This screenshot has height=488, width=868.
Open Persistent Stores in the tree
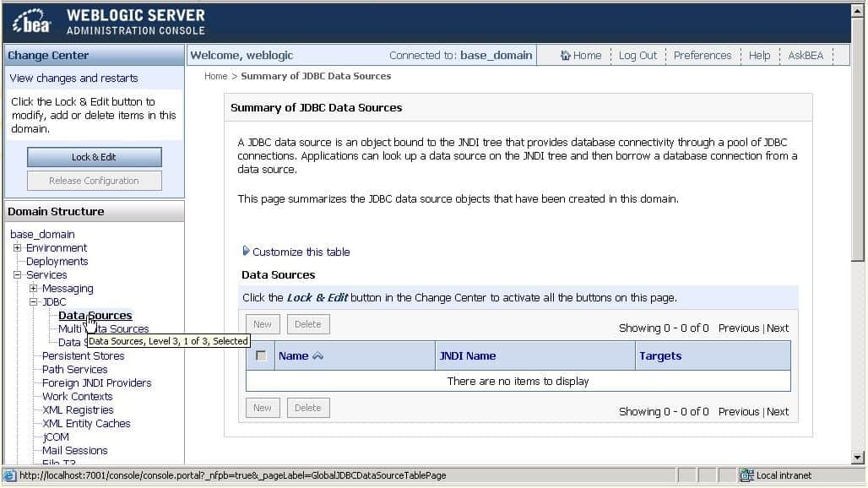(x=83, y=355)
